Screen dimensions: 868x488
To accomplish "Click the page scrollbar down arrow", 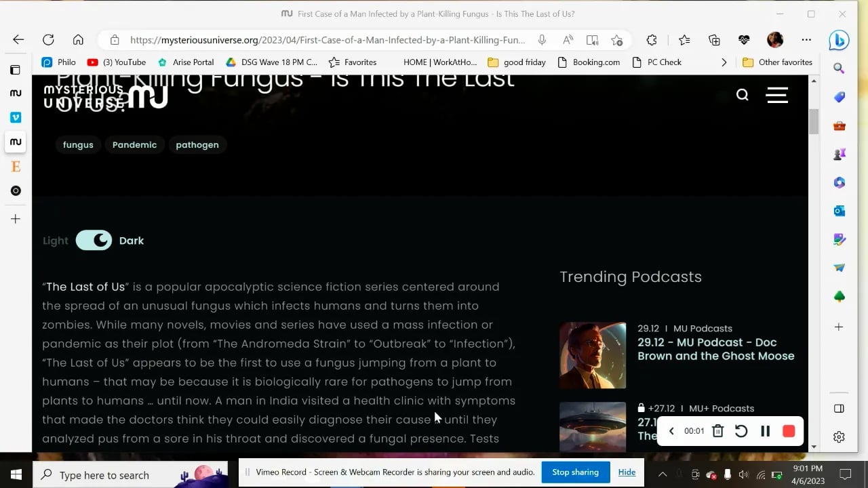I will (x=814, y=447).
